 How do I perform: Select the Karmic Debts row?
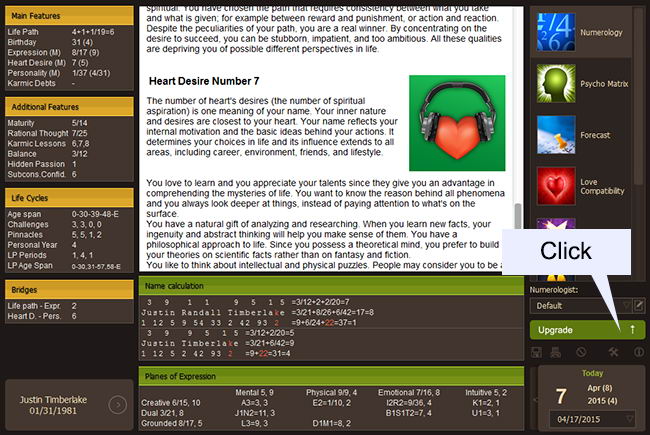(x=69, y=83)
